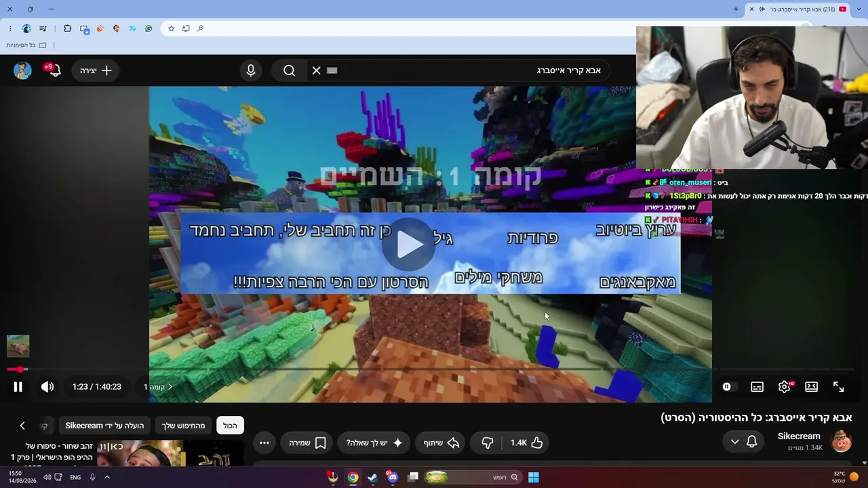Image resolution: width=868 pixels, height=488 pixels.
Task: Open more actions three-dot menu under the video
Action: pos(264,443)
